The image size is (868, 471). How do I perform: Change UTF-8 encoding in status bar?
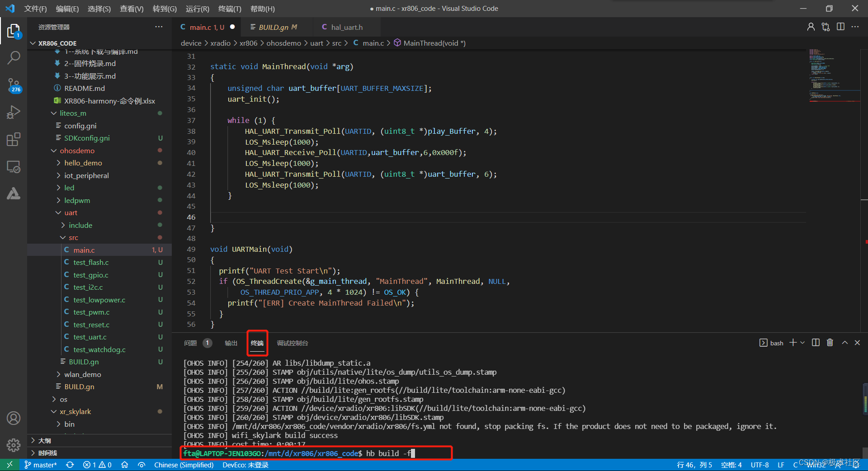coord(759,465)
